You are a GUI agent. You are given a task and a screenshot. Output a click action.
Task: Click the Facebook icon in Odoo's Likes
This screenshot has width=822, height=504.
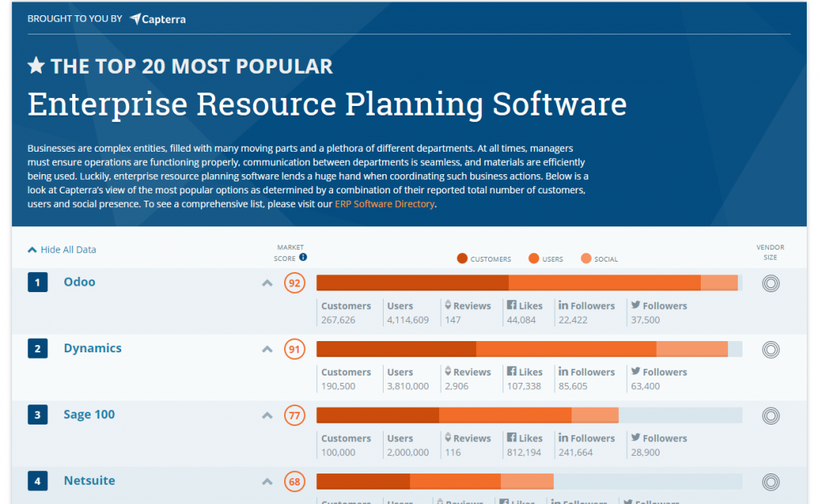coord(511,305)
